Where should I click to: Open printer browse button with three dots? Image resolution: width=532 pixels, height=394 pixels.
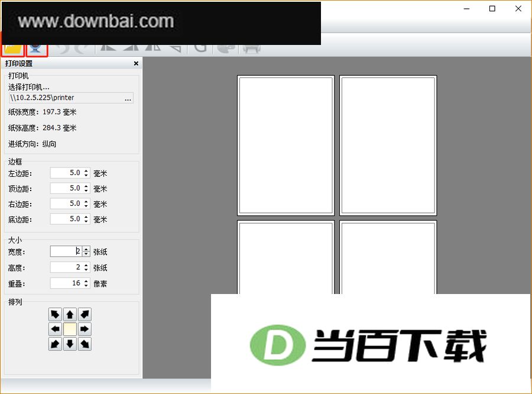pos(128,98)
